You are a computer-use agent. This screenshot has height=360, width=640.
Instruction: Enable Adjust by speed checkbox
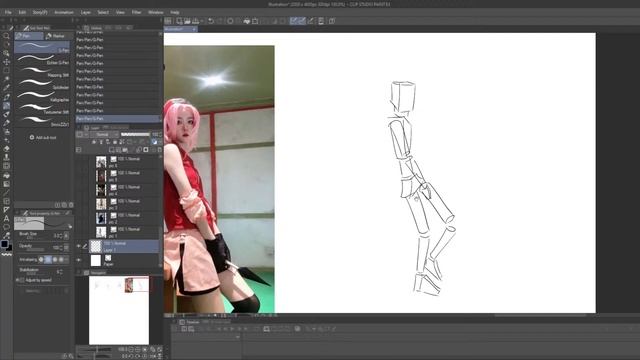[x=22, y=280]
